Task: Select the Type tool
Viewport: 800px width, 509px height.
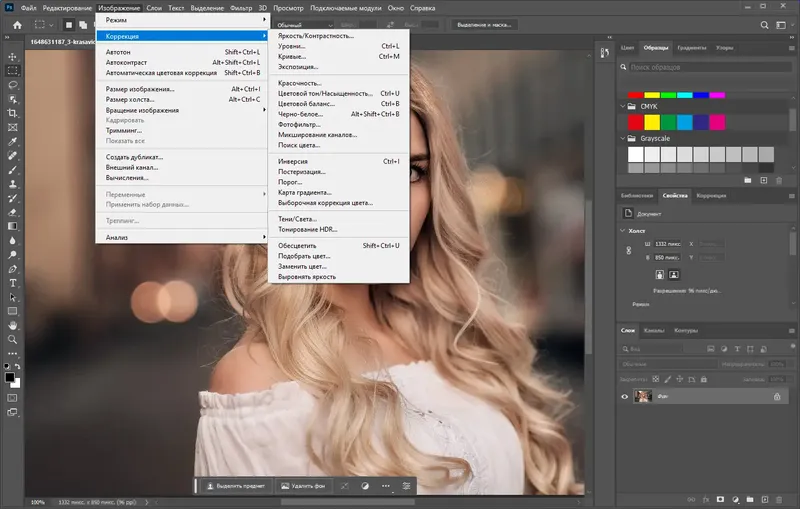Action: [13, 283]
